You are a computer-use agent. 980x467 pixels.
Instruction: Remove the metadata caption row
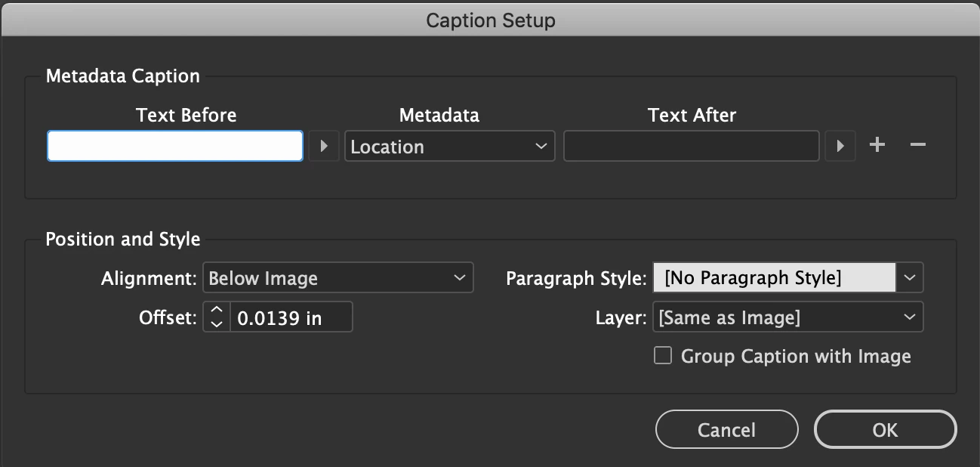[917, 145]
